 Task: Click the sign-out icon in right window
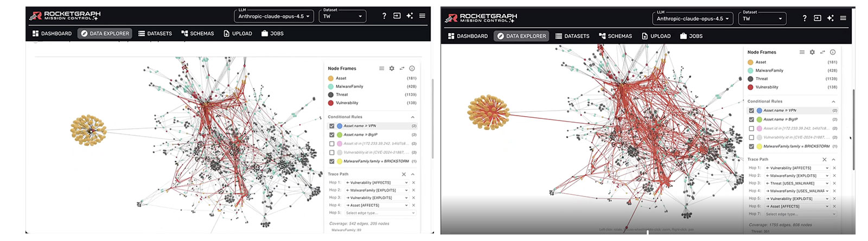coord(818,18)
